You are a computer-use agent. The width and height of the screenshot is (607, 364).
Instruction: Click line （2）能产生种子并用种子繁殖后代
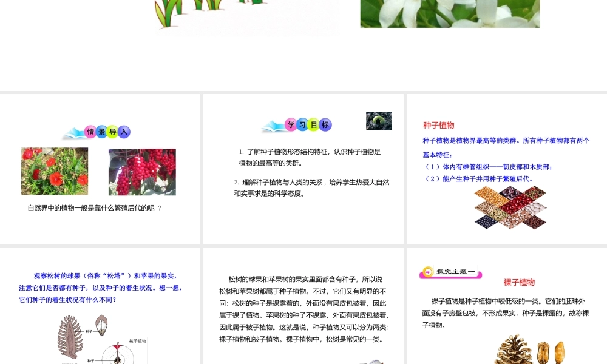pos(478,179)
